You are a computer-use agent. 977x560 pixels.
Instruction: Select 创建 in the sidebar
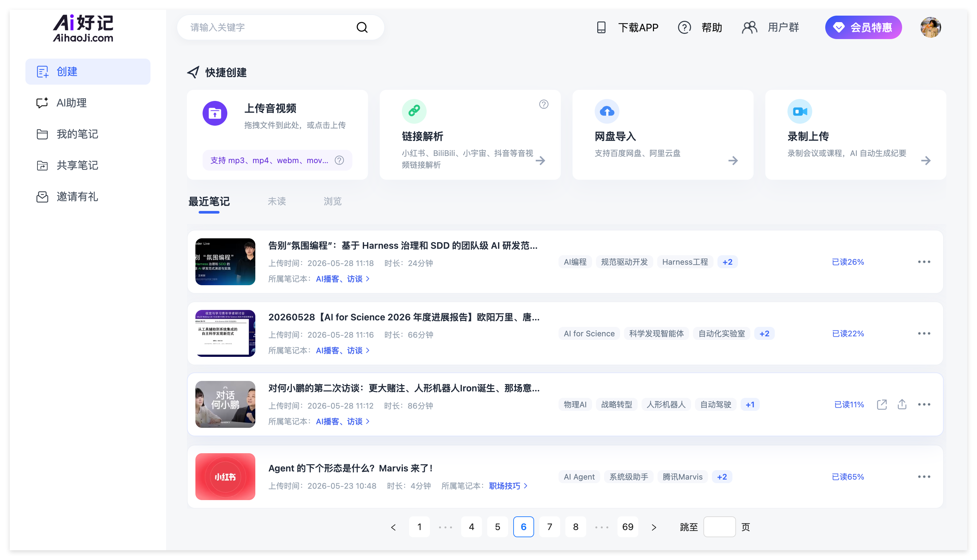click(88, 72)
